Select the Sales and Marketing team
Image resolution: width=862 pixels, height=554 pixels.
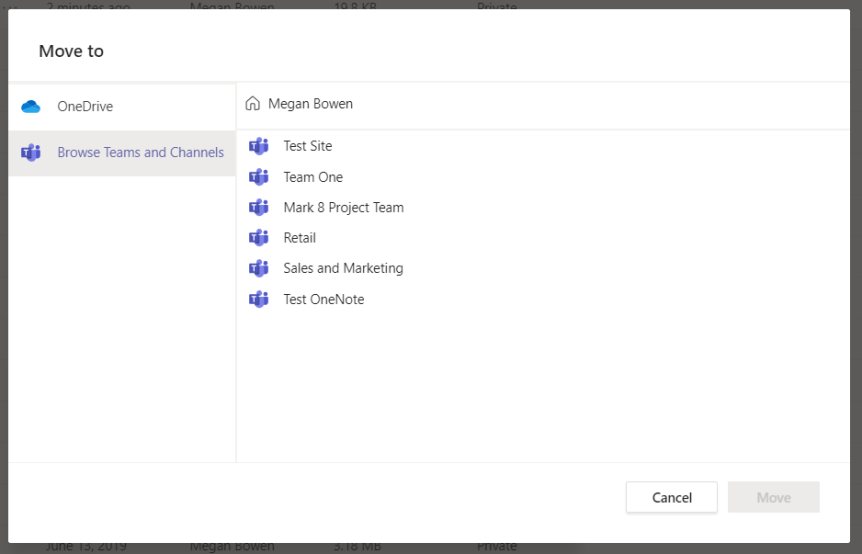(343, 268)
